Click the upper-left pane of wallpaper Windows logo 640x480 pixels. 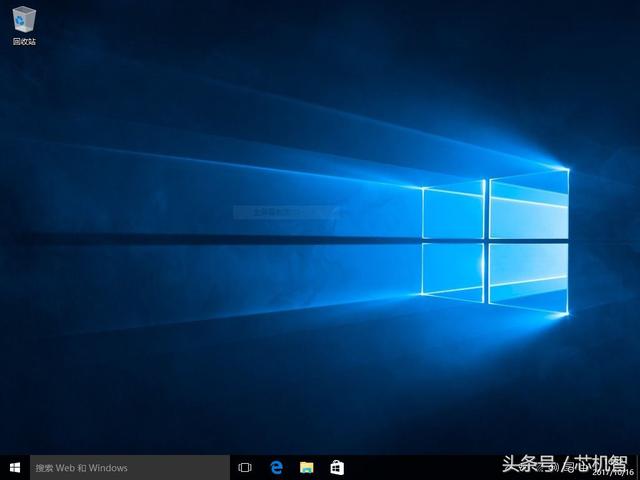(452, 211)
